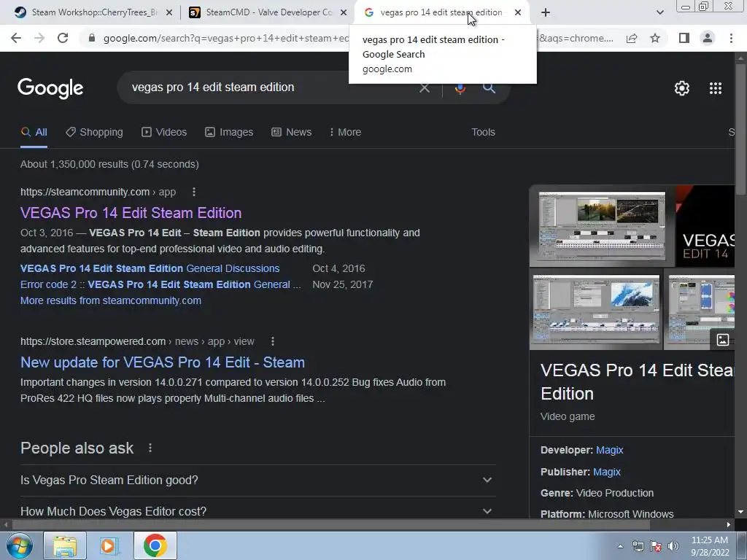The width and height of the screenshot is (747, 560).
Task: Open the Action Center flag icon
Action: 656,546
